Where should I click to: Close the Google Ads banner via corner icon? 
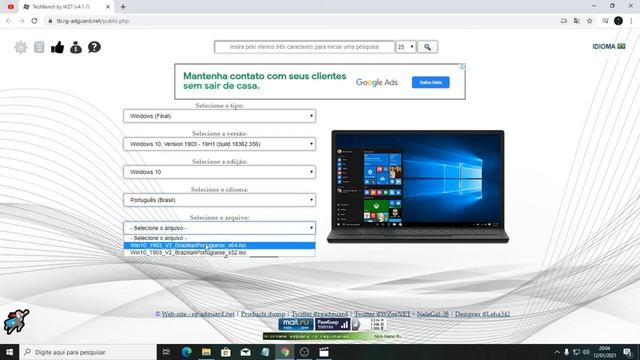(462, 67)
